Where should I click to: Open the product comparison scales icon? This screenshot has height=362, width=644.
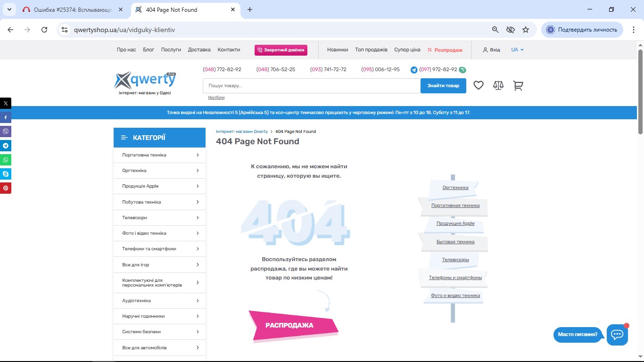tap(498, 85)
